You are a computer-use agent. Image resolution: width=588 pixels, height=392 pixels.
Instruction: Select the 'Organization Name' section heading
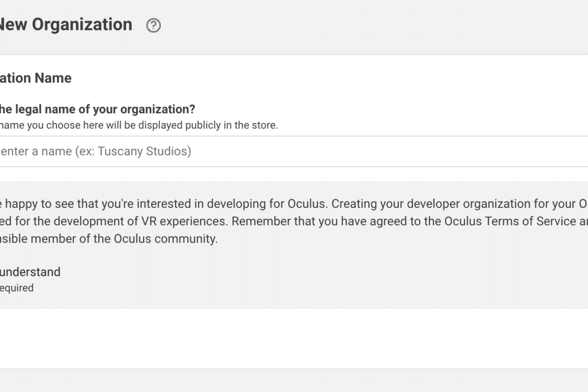[x=36, y=78]
